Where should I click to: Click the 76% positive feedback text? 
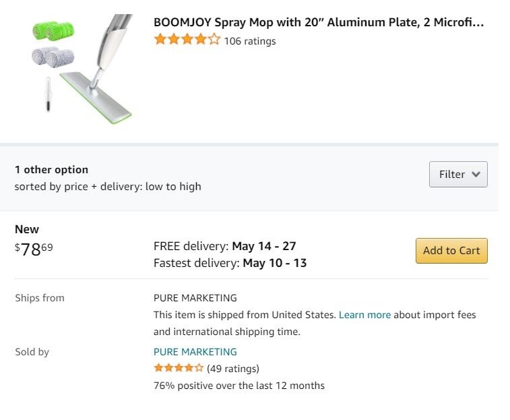pos(239,386)
